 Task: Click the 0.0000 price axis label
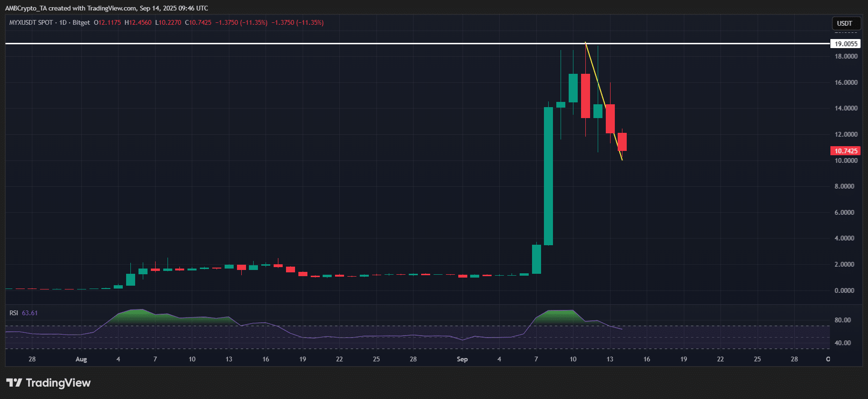tap(844, 290)
